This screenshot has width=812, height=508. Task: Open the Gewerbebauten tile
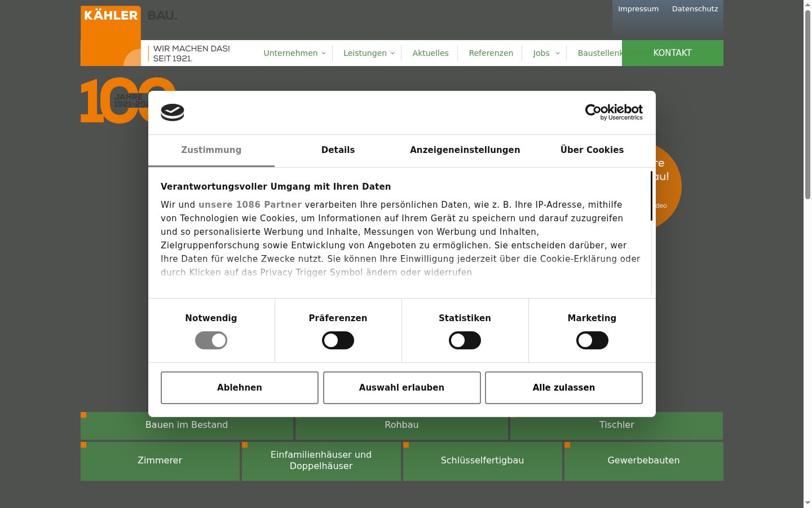point(644,461)
